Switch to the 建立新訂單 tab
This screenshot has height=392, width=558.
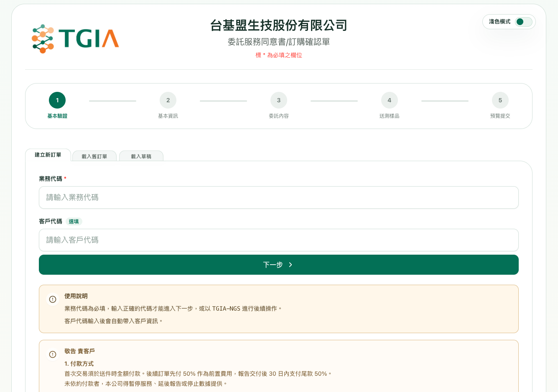pyautogui.click(x=48, y=155)
